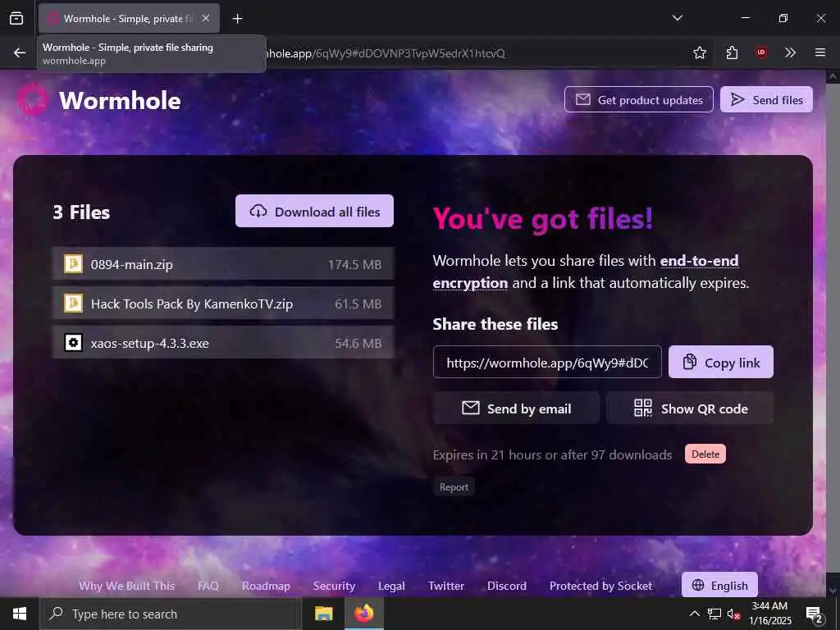This screenshot has height=630, width=840.
Task: Open the Roadmap footer link
Action: tap(266, 586)
